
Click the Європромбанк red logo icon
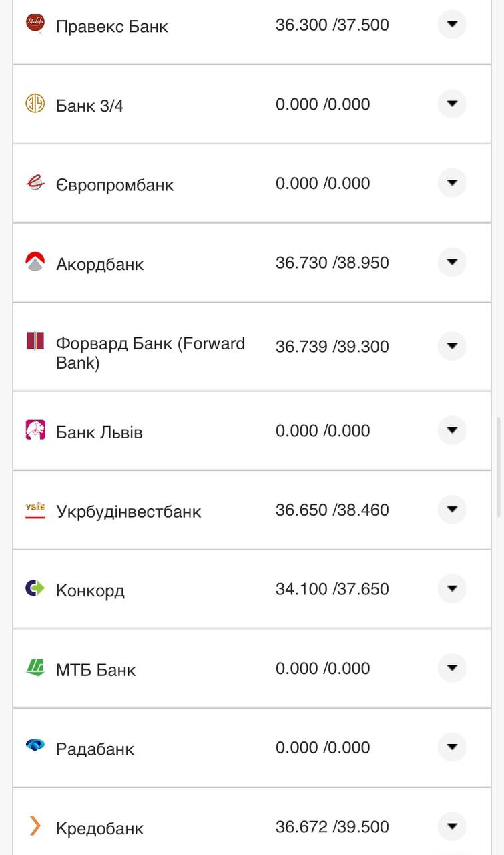[x=35, y=182]
